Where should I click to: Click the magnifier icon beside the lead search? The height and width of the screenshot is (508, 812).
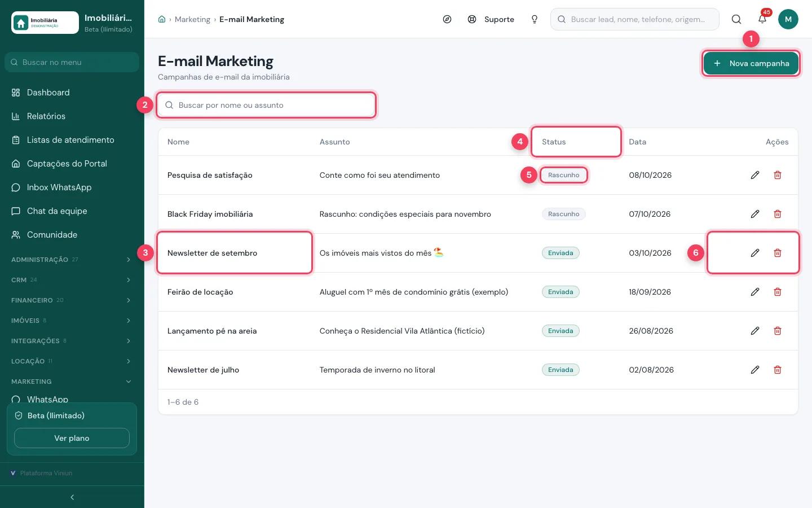coord(736,19)
